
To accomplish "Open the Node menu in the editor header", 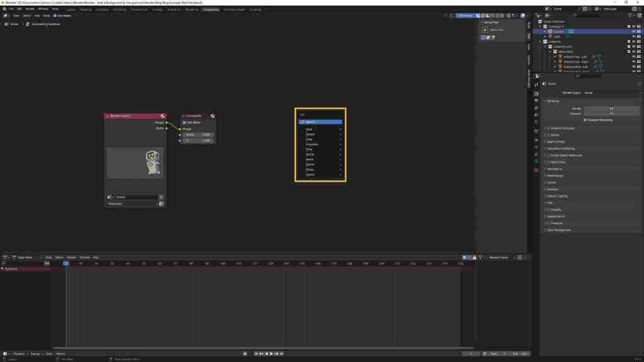I will (x=47, y=16).
